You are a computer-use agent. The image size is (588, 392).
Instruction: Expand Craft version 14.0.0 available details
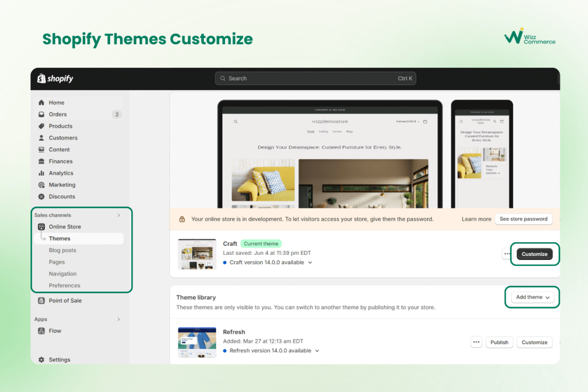pyautogui.click(x=310, y=263)
